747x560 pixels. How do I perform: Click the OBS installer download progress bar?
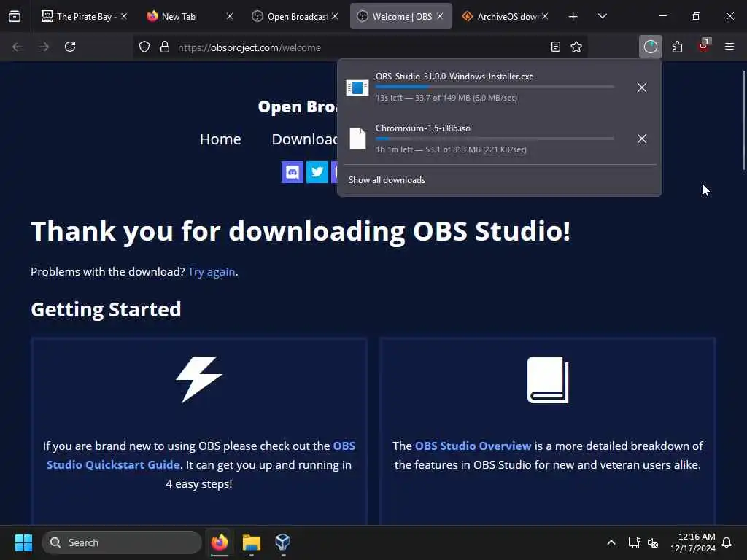(495, 87)
